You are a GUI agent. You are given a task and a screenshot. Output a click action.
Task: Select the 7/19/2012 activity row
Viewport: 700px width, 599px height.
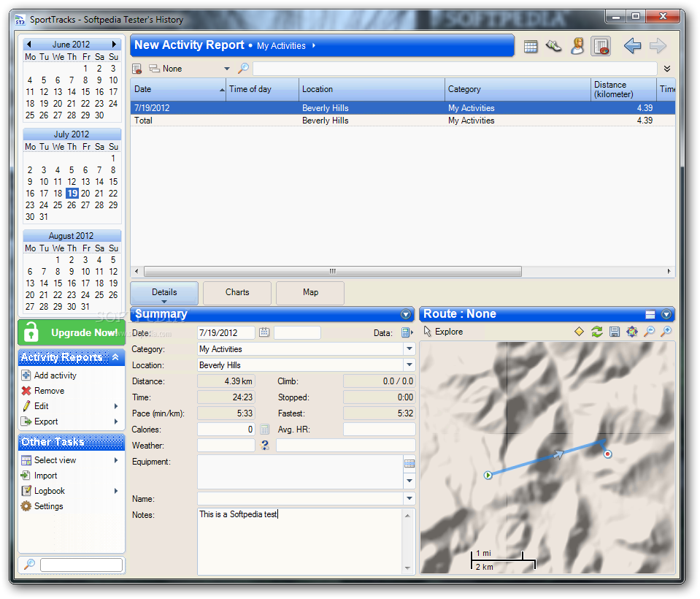click(x=402, y=107)
